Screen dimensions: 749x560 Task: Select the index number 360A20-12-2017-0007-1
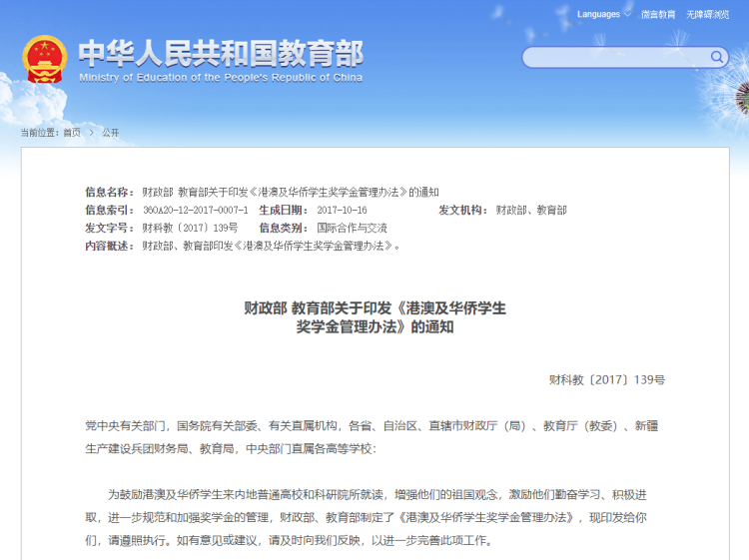[x=196, y=210]
